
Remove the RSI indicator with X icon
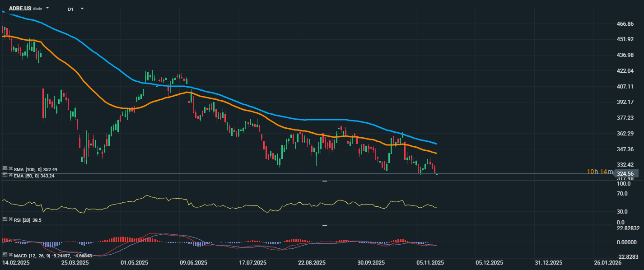[10, 219]
